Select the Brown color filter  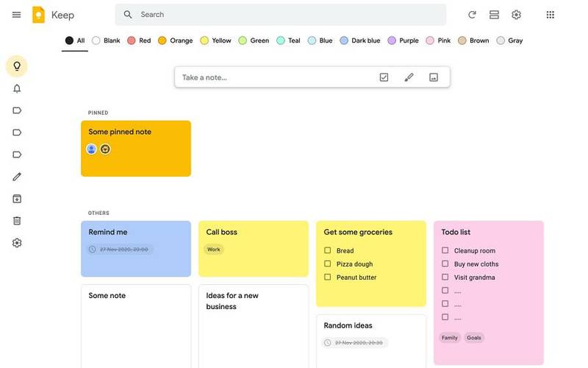coord(473,40)
